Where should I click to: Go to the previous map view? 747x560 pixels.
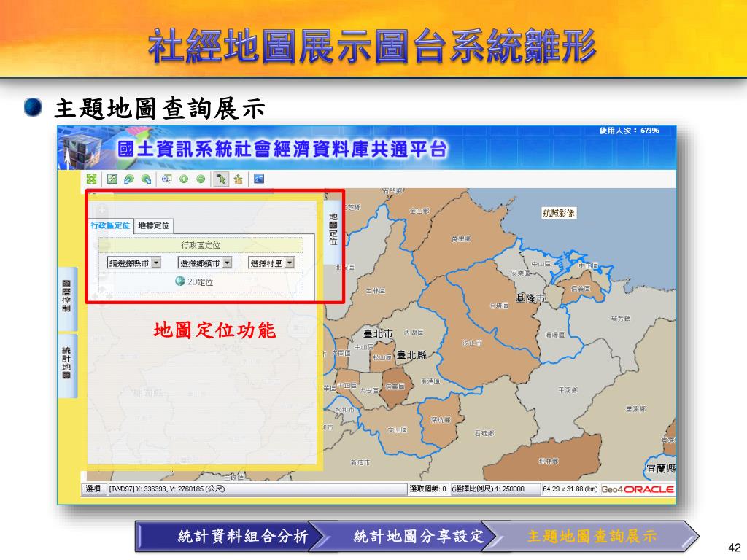coord(128,179)
